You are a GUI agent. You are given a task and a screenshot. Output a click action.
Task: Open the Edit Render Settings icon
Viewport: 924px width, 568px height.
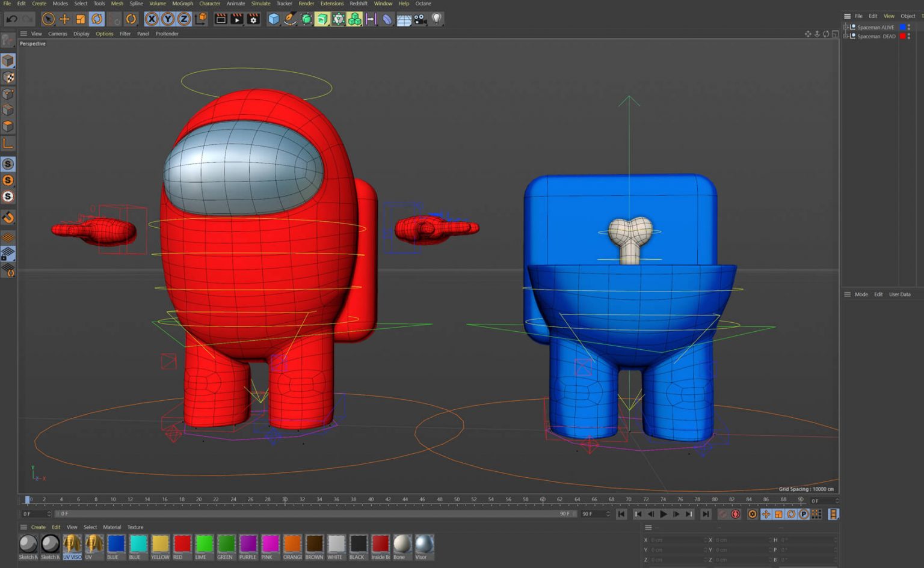(253, 19)
